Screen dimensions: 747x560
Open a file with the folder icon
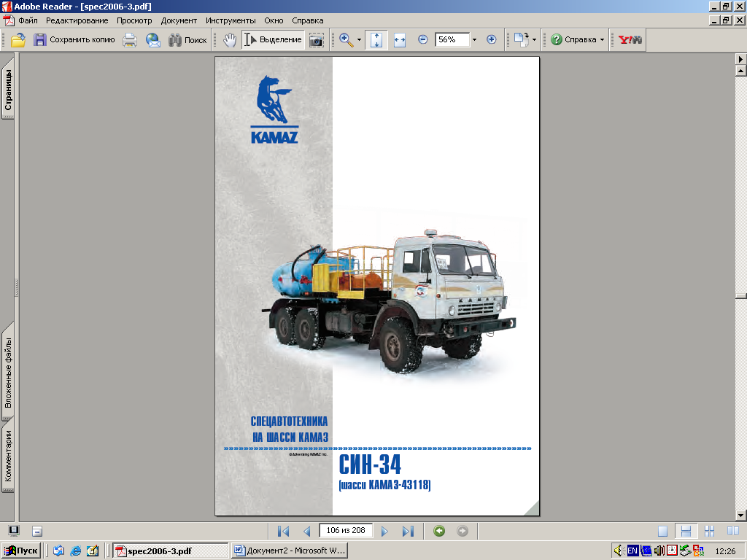tap(18, 39)
